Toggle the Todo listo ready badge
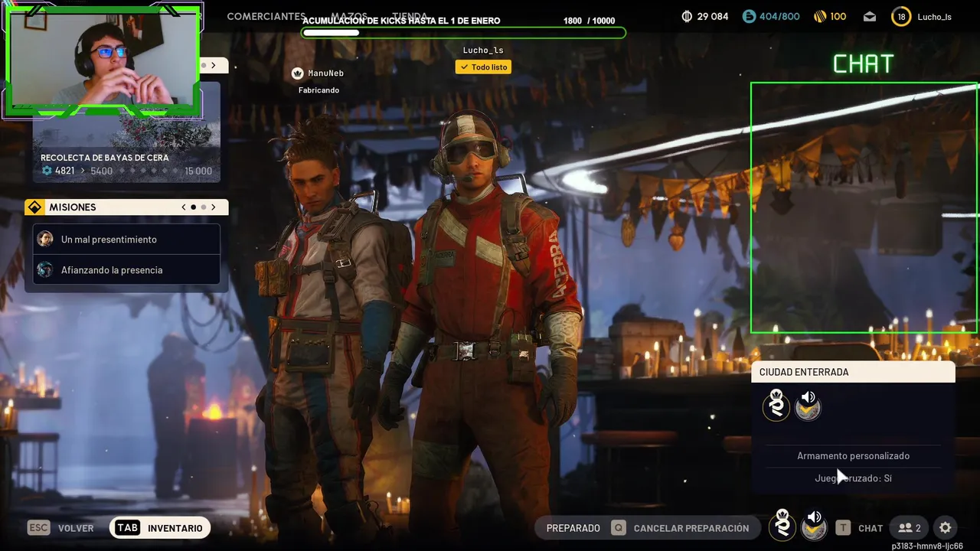 pos(483,67)
